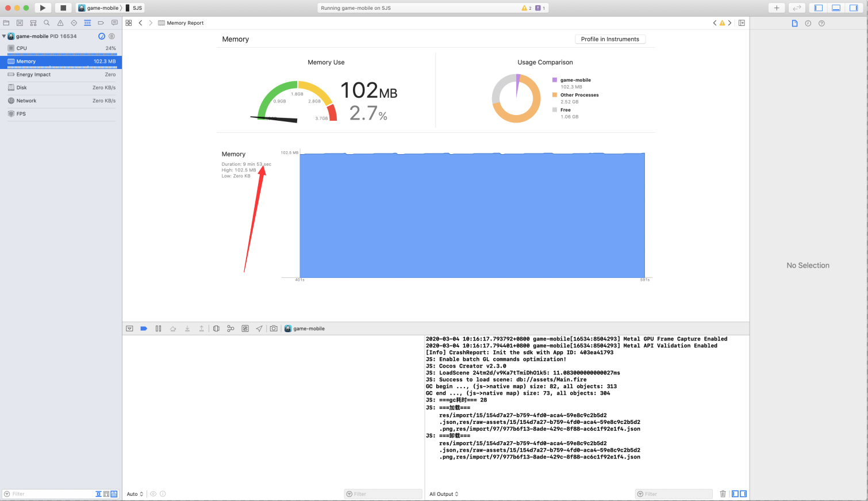The image size is (868, 501).
Task: Click Profile in Instruments button
Action: click(610, 39)
